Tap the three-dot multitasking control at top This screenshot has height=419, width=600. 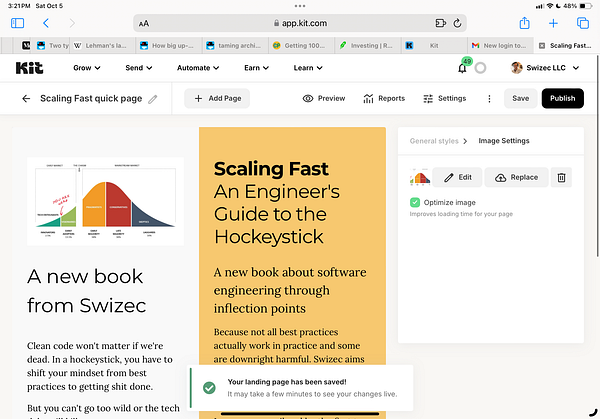[300, 6]
